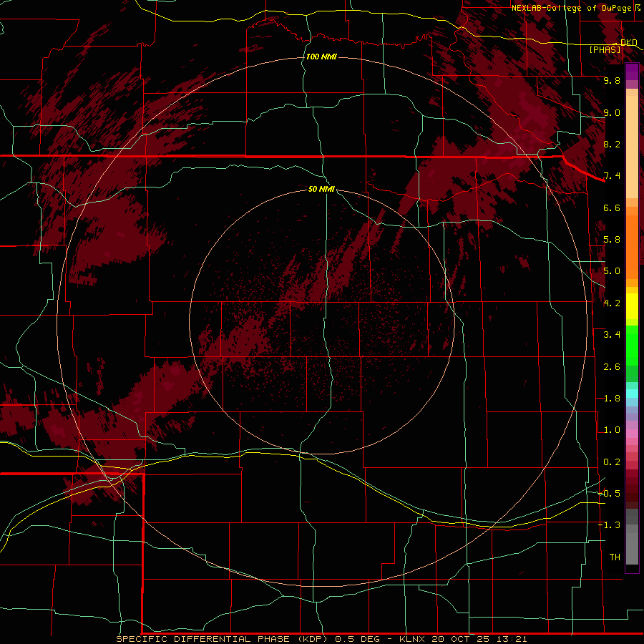The image size is (644, 644).
Task: Click the 20 OCT 25 date text
Action: click(x=460, y=639)
